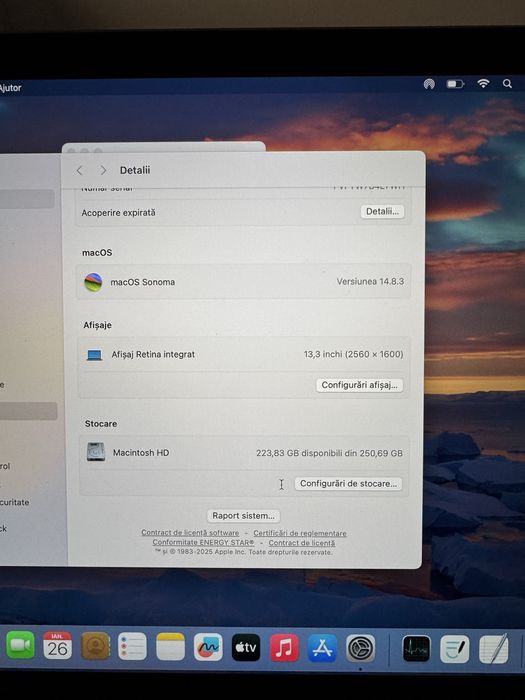Go back using the left chevron
525x700 pixels.
click(x=79, y=170)
